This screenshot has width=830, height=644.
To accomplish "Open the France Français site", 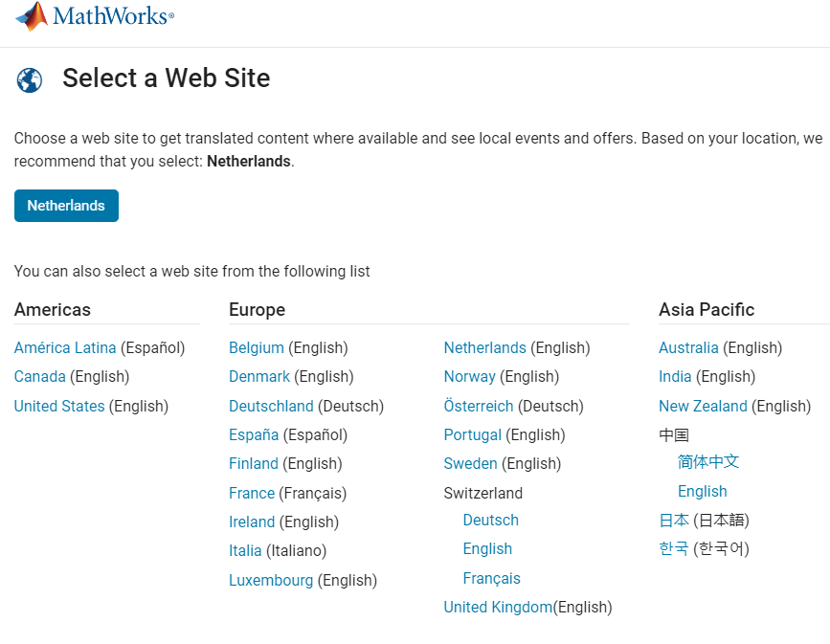I will coord(251,493).
